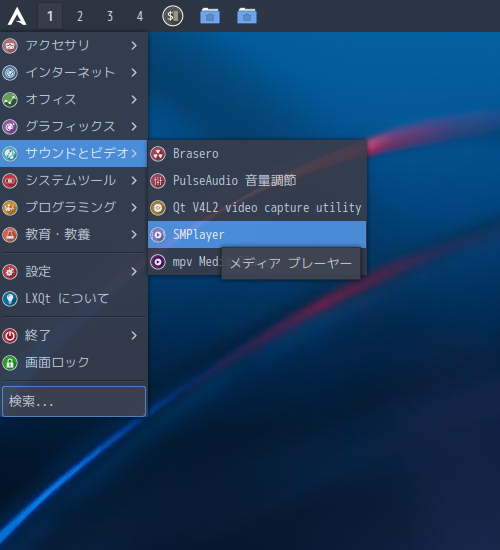Click the オフィス category icon
500x550 pixels.
pos(10,100)
